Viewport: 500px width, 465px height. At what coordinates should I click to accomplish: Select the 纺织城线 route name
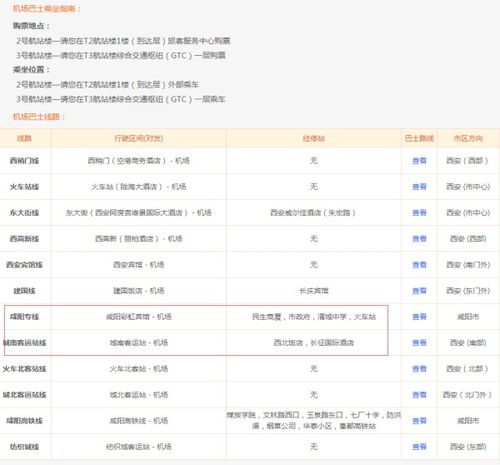(24, 447)
